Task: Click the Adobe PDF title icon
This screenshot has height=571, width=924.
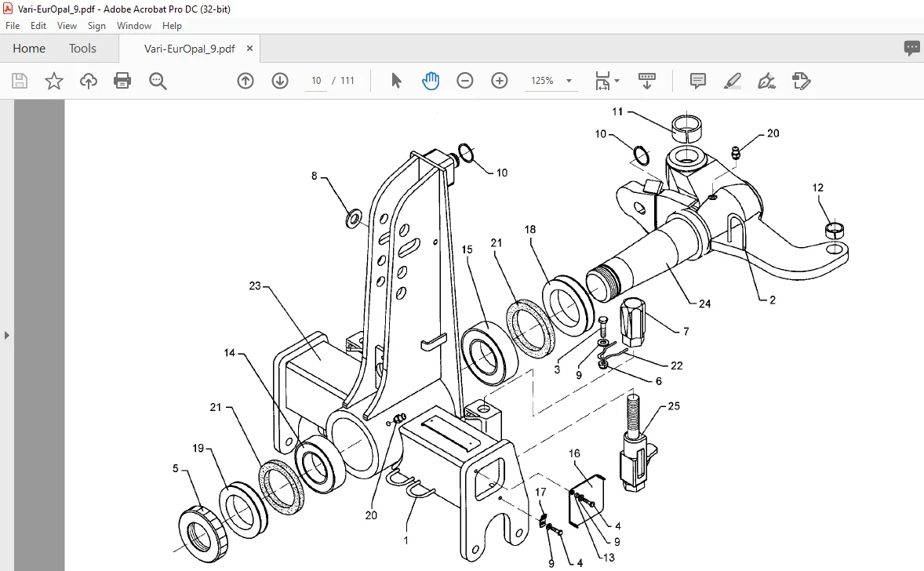Action: point(8,9)
